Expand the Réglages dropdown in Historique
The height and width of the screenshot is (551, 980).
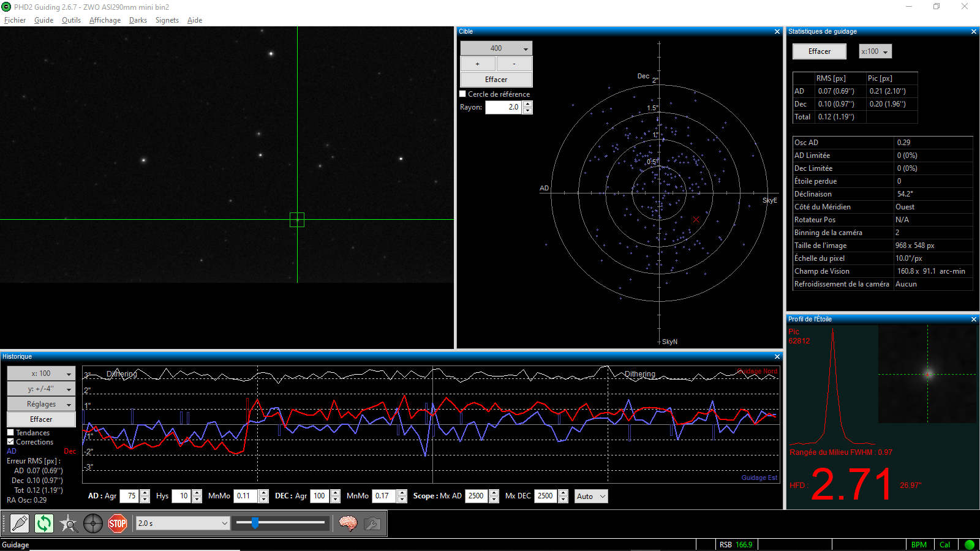tap(41, 404)
